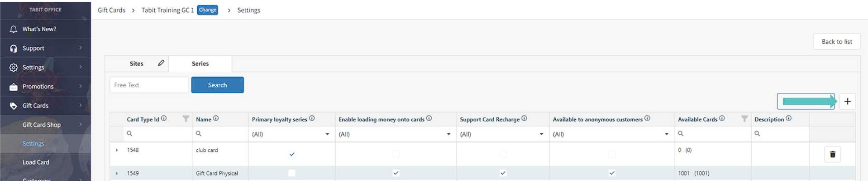Screen dimensions: 868x181
Task: Uncheck Support Card Recharge for Gift Card Physical
Action: [503, 173]
